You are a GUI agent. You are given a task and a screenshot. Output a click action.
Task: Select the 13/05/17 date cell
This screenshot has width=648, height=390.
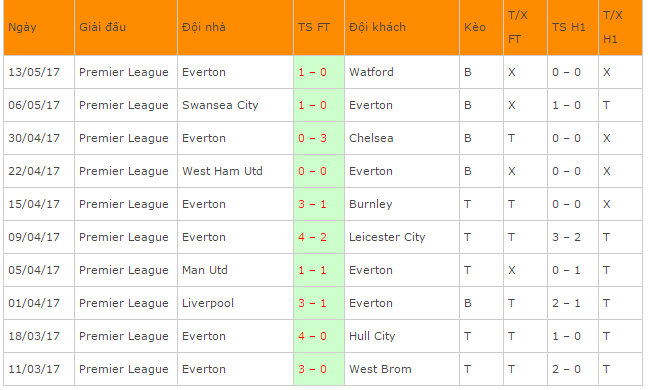[x=34, y=72]
